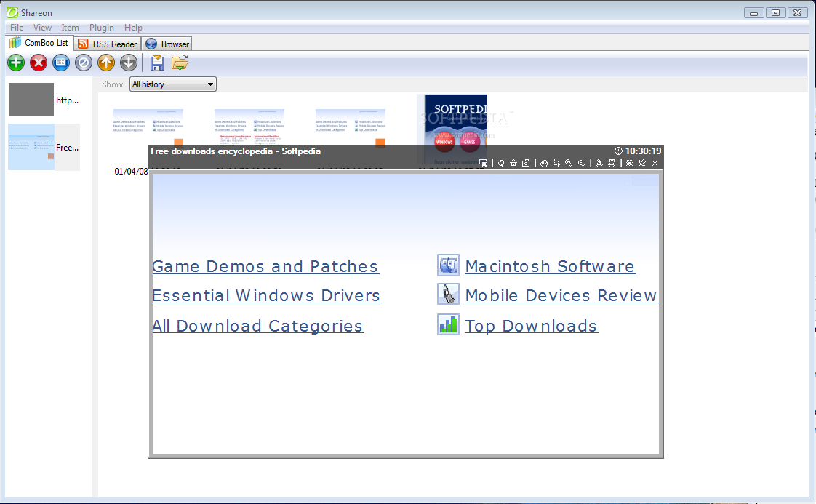Toggle the pin icon in preview toolbar
The width and height of the screenshot is (816, 504).
[642, 163]
